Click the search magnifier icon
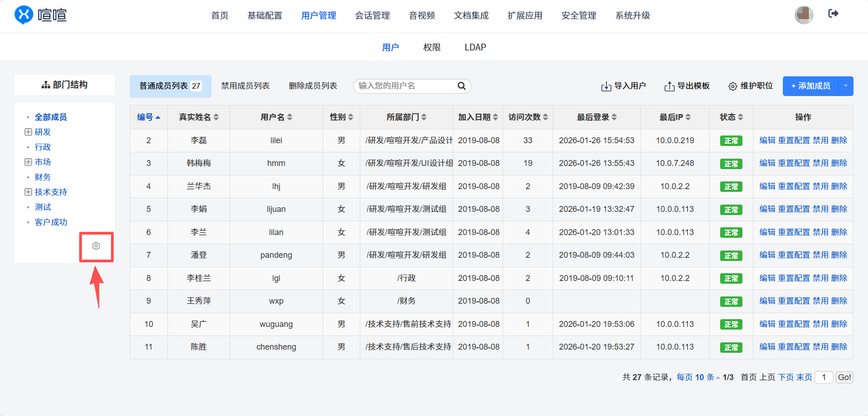This screenshot has height=416, width=868. pyautogui.click(x=461, y=86)
